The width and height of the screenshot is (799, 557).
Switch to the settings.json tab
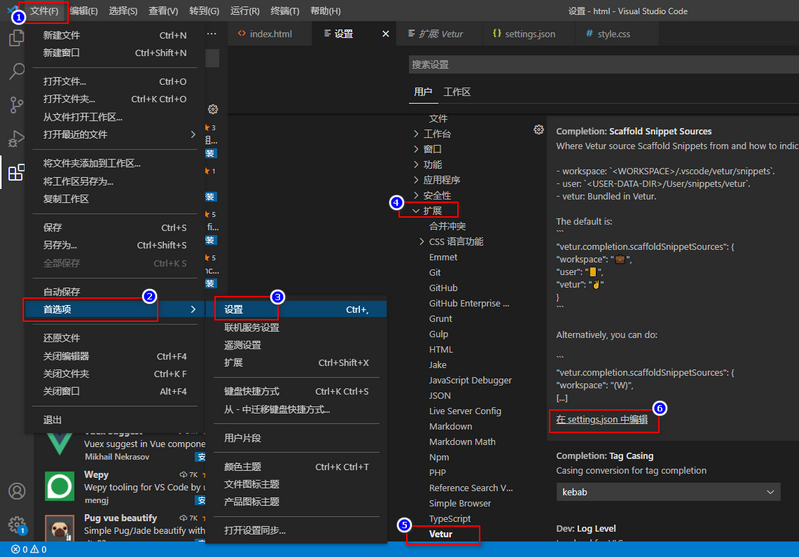pos(528,34)
